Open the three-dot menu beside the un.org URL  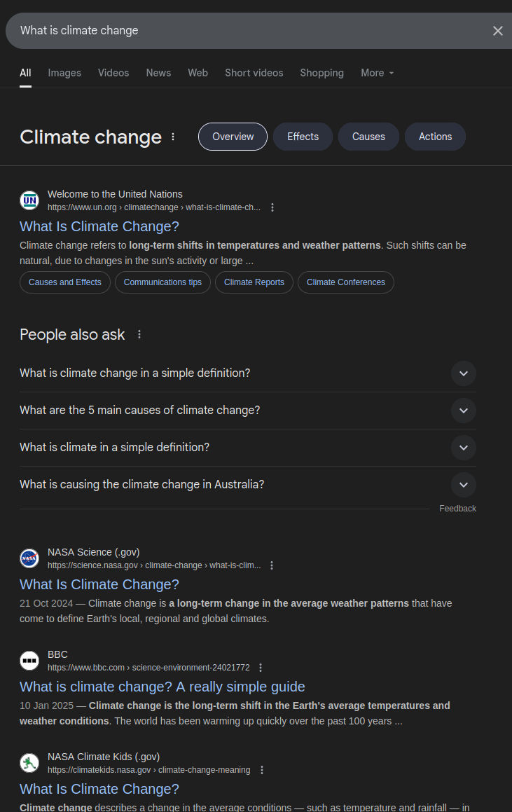pos(272,207)
